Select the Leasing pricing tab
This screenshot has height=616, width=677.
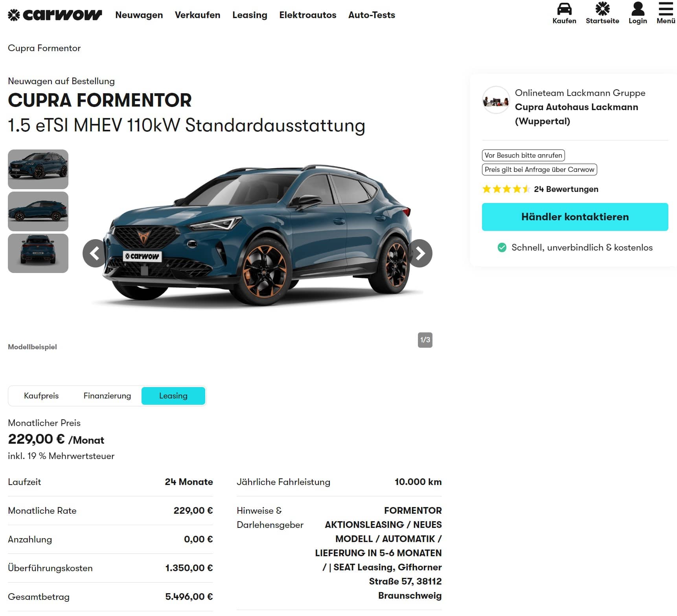173,396
